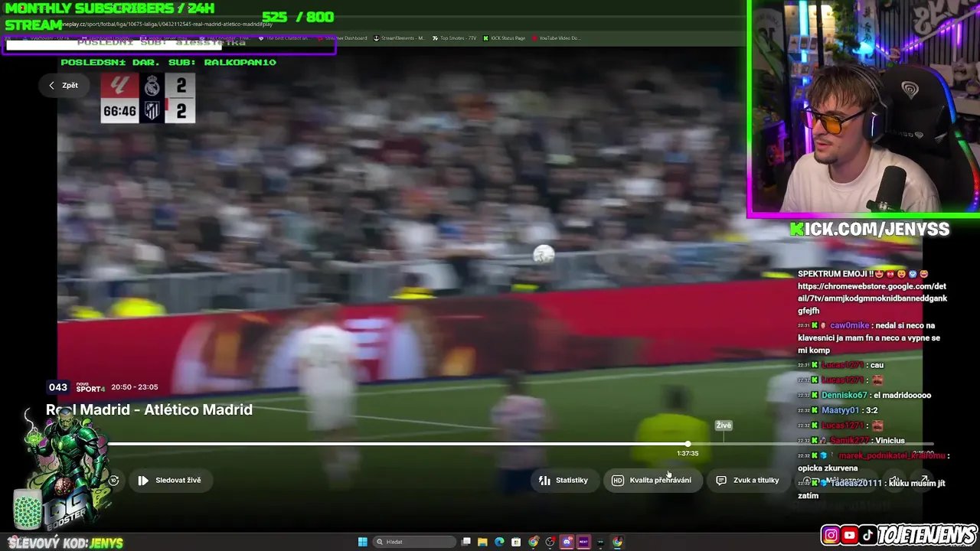The image size is (980, 551).
Task: Click the YouTube icon in the overlay
Action: point(849,536)
